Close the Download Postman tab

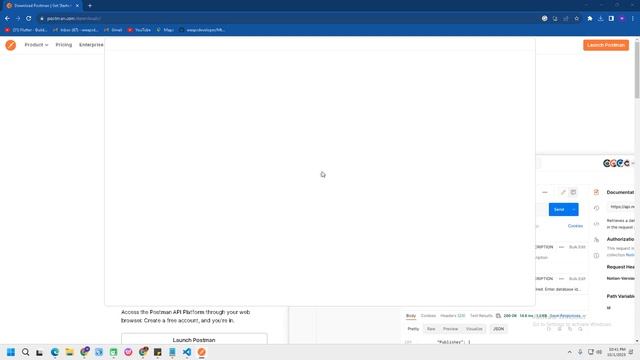coord(77,6)
